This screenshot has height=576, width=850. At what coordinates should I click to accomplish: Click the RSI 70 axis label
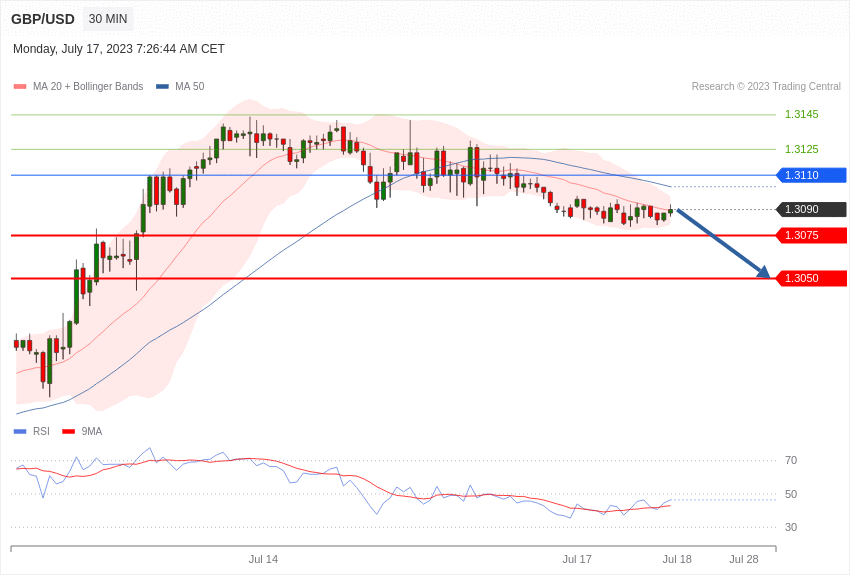coord(791,460)
